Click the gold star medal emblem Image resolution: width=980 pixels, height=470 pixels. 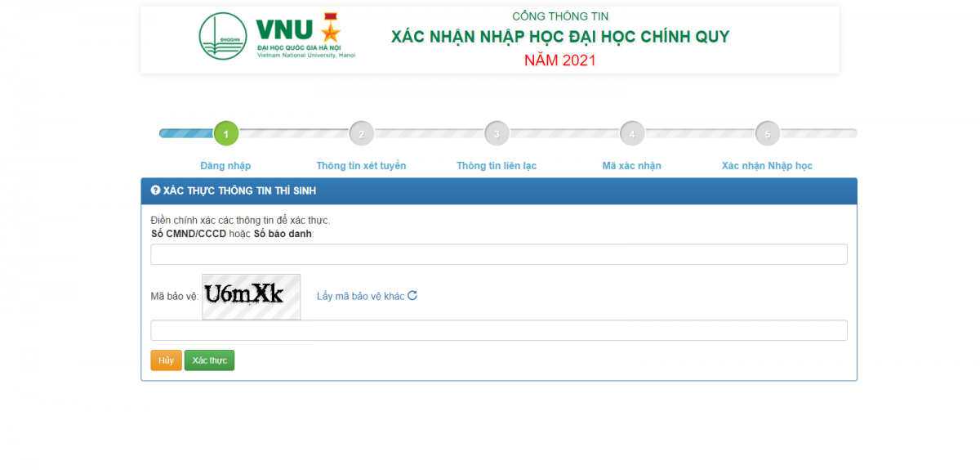pyautogui.click(x=330, y=29)
